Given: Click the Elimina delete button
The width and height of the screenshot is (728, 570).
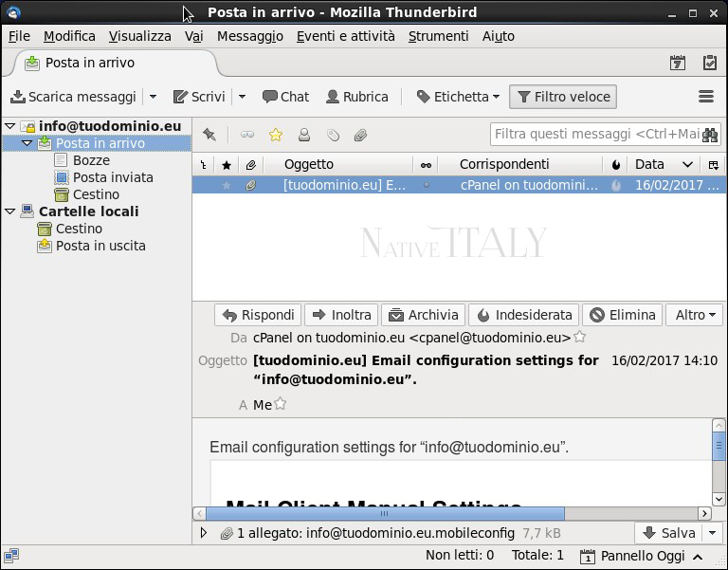Looking at the screenshot, I should (622, 315).
